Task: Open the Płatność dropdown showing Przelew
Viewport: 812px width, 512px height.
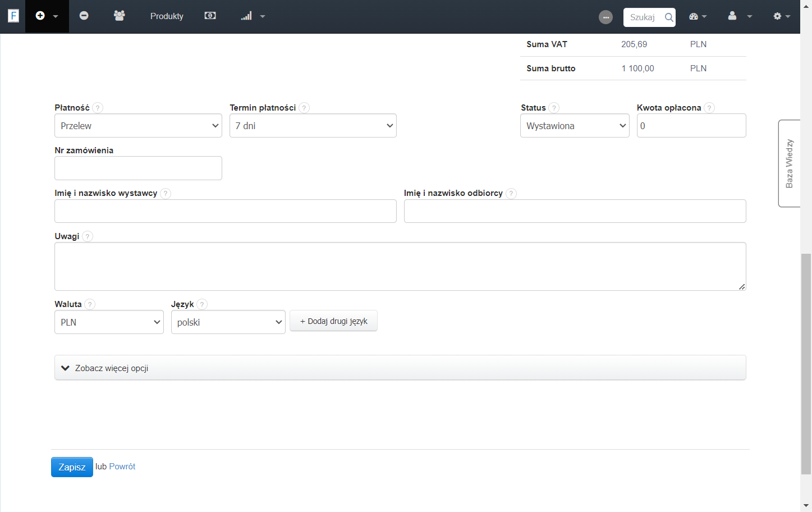Action: 138,126
